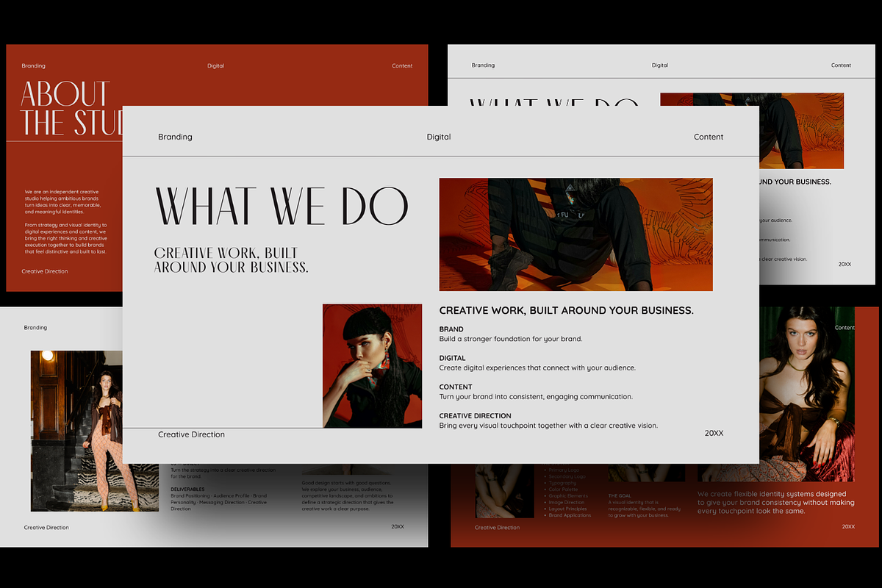The height and width of the screenshot is (588, 882).
Task: Click the "DELIVERABLES" heading on the bottom-left slide
Action: (x=187, y=489)
